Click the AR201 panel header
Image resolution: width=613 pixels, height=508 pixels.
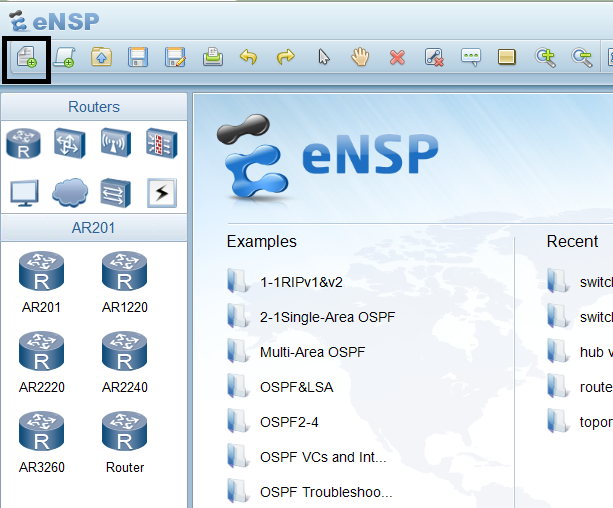click(x=94, y=228)
